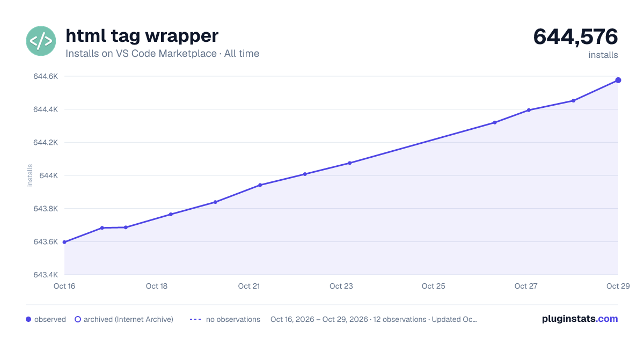The width and height of the screenshot is (644, 338).
Task: Click the 644,576 installs total
Action: [575, 37]
